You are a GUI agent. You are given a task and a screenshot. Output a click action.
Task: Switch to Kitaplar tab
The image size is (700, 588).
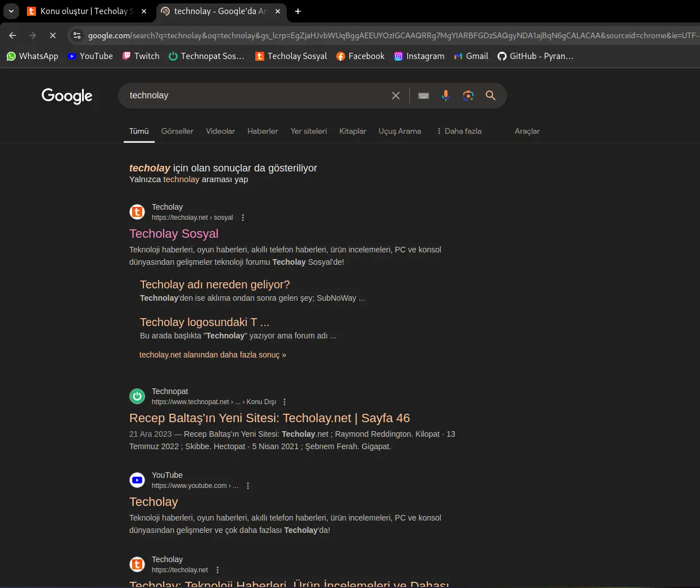point(353,132)
